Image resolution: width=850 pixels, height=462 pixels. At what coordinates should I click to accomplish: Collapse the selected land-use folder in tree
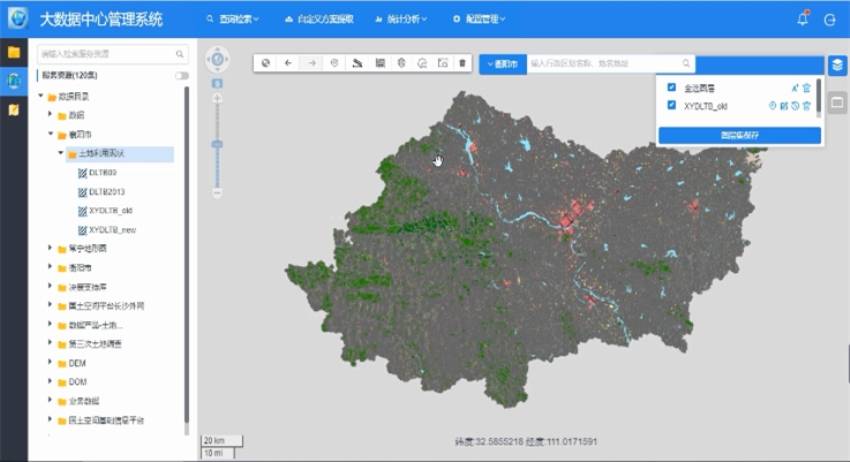tap(61, 153)
